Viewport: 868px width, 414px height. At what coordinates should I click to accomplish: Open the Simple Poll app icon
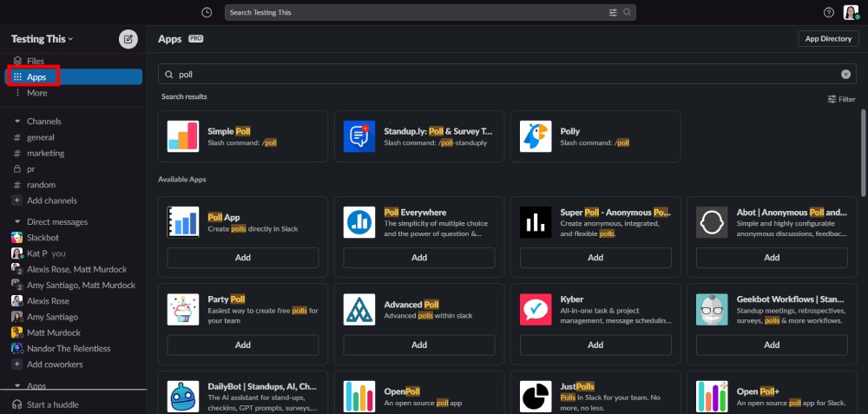pyautogui.click(x=183, y=136)
